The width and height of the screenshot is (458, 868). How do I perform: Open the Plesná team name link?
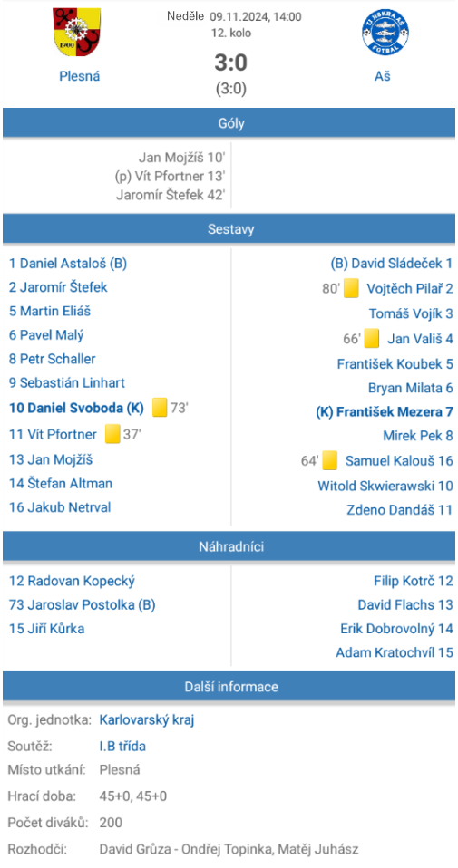pos(80,76)
